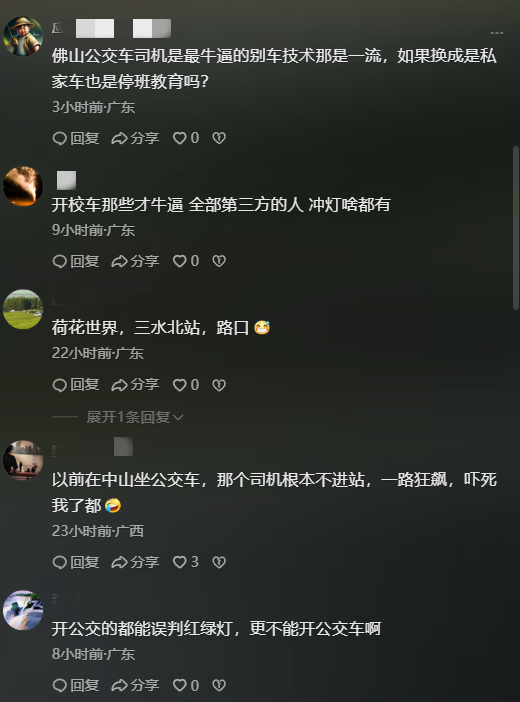Open the fisherman cartoon avatar profile

point(23,36)
